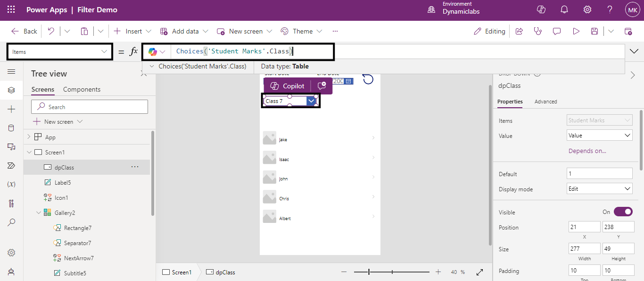Click the Search icon in left sidebar
The image size is (644, 281).
[11, 222]
